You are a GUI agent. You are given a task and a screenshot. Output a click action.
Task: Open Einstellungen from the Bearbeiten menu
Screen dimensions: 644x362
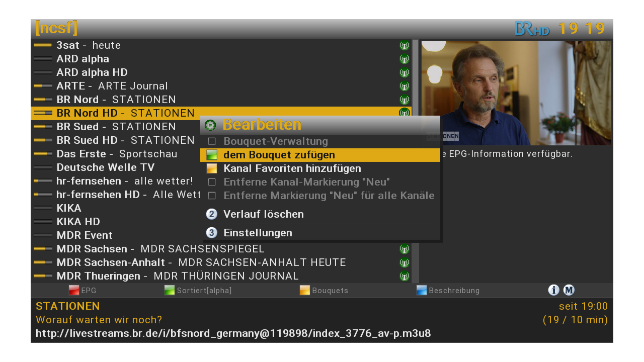(258, 233)
